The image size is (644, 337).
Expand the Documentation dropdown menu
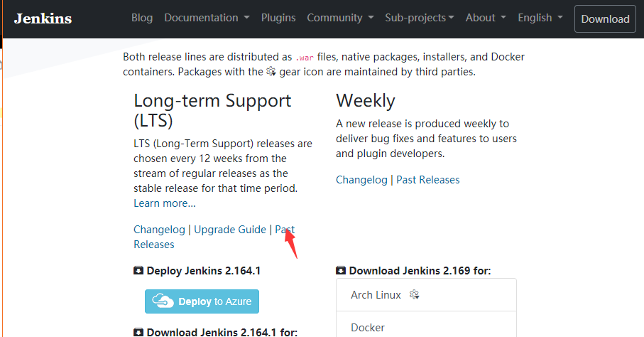click(207, 18)
